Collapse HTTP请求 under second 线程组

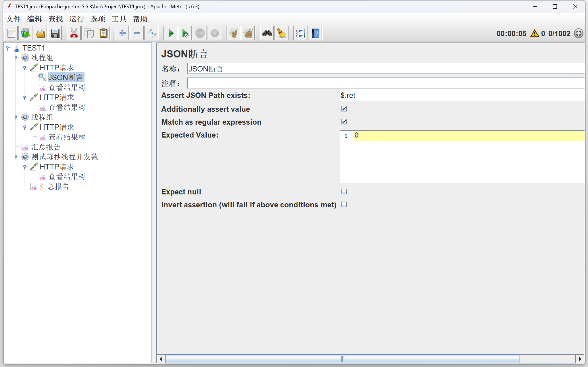(25, 127)
